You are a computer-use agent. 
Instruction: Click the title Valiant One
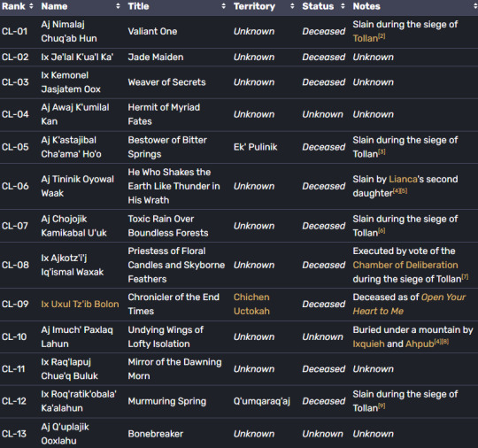(152, 31)
